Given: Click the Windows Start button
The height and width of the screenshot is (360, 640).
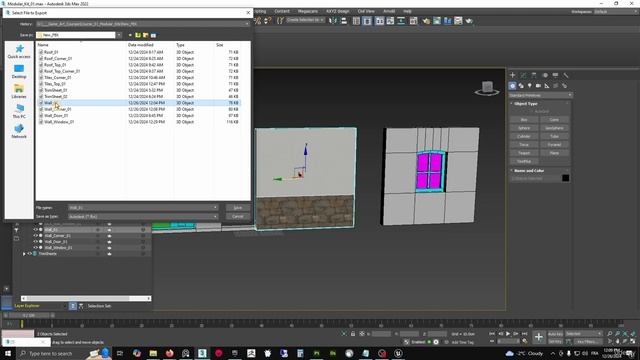Looking at the screenshot, I should [8, 353].
